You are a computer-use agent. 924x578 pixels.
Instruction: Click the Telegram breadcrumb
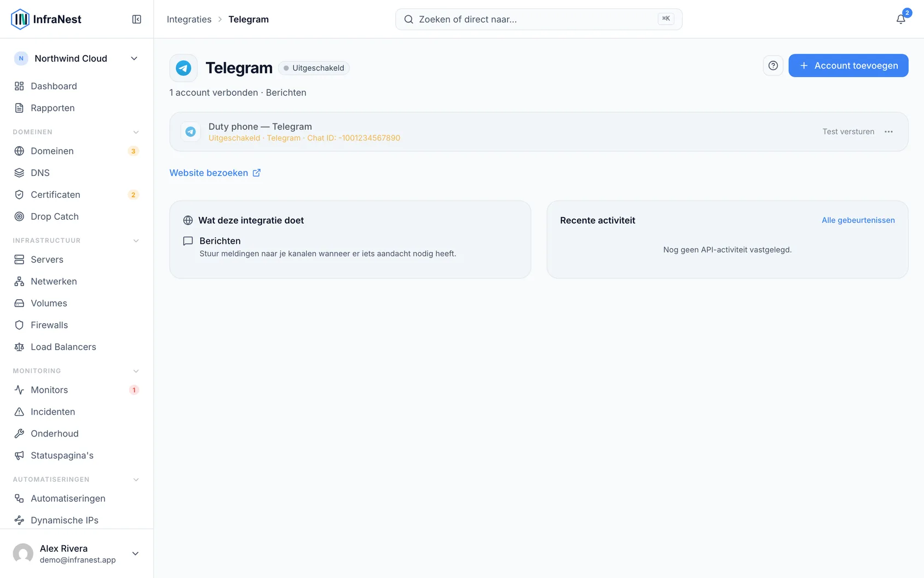[x=249, y=19]
